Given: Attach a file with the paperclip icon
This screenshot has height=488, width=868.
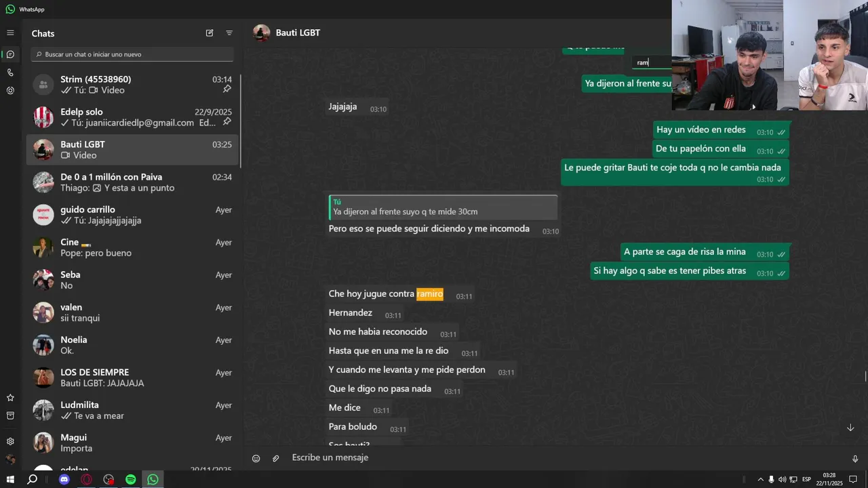Looking at the screenshot, I should 276,458.
